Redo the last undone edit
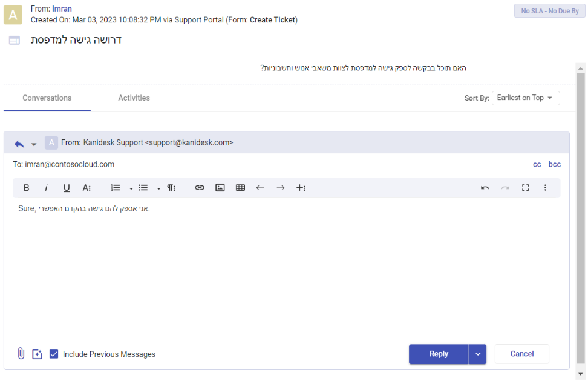The width and height of the screenshot is (588, 384). click(x=505, y=188)
